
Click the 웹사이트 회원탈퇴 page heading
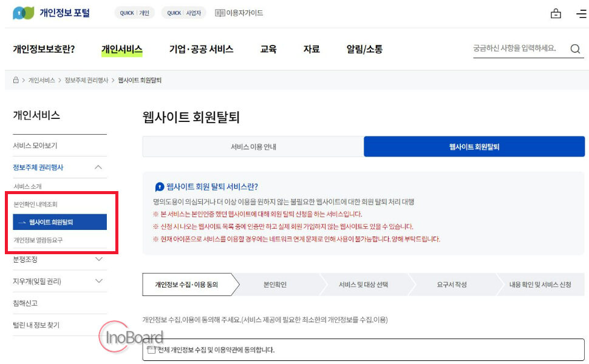[x=191, y=117]
